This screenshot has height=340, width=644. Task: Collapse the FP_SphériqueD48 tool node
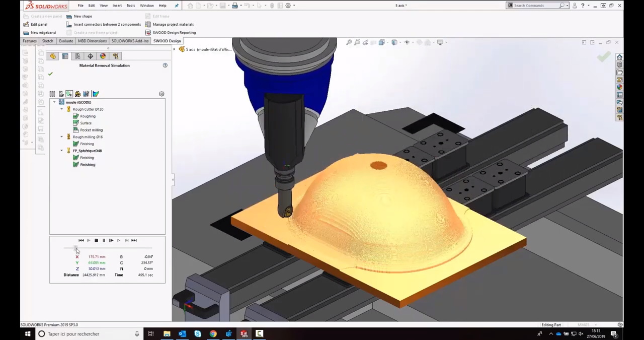(x=62, y=151)
